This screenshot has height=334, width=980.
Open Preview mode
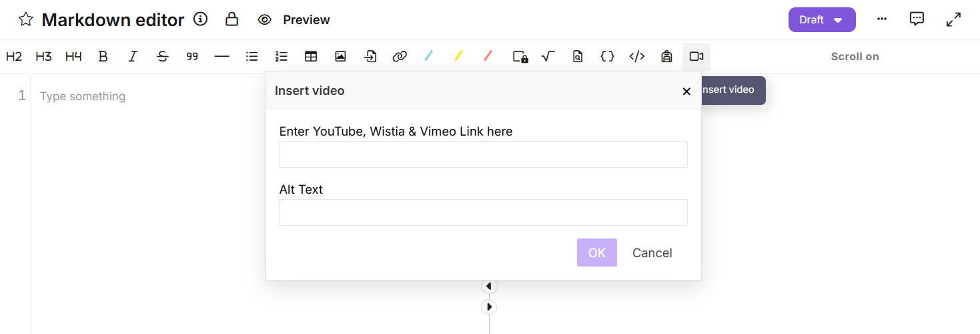294,20
